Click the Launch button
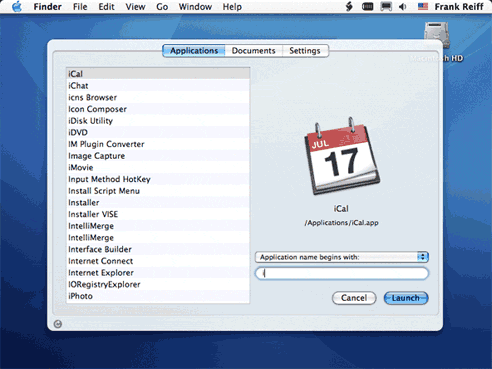This screenshot has height=369, width=492. click(x=406, y=298)
